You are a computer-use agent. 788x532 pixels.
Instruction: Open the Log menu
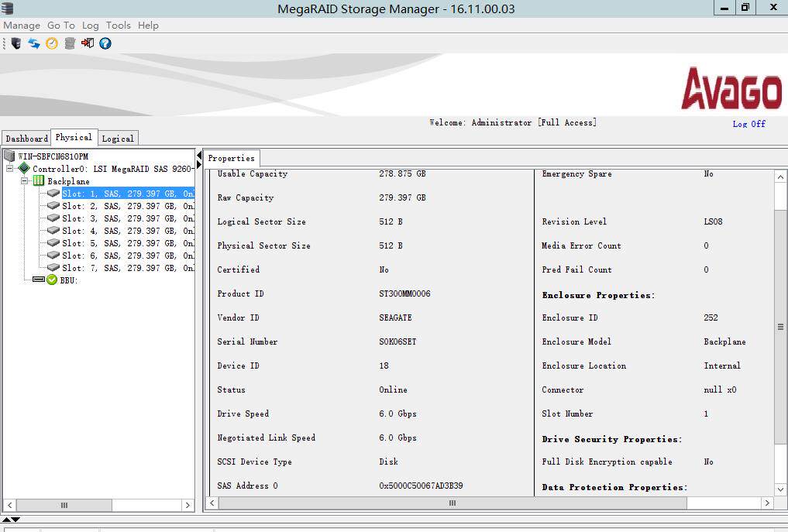[91, 25]
